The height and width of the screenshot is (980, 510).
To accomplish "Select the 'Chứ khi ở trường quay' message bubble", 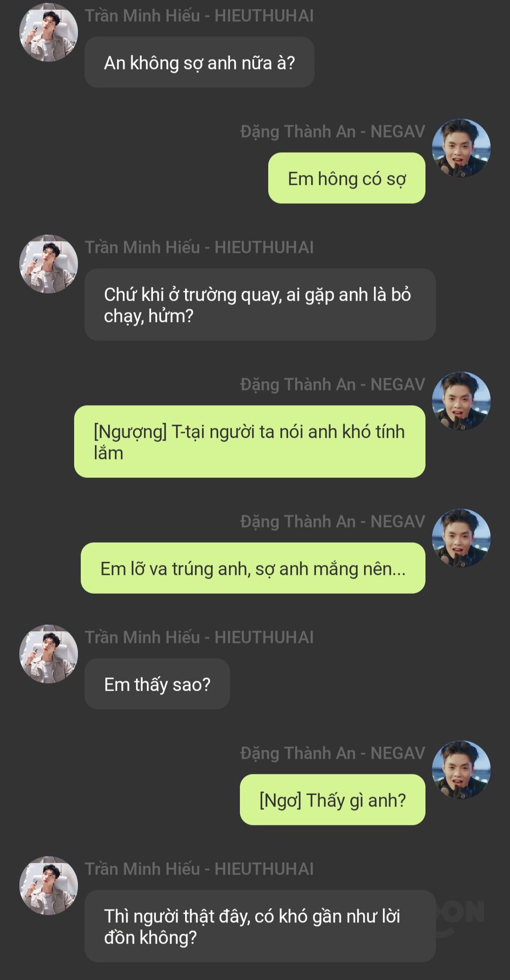I will click(260, 305).
